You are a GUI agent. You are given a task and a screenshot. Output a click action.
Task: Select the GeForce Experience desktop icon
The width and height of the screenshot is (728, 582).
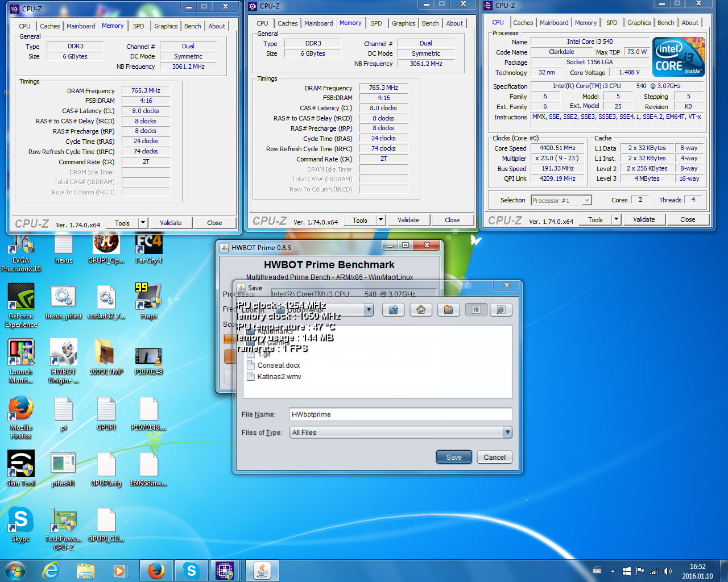point(21,305)
